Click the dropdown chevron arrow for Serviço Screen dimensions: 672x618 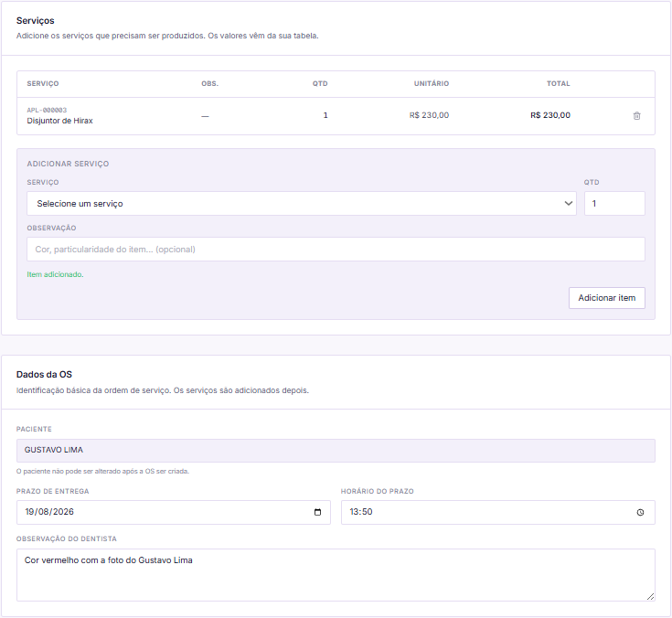pyautogui.click(x=569, y=204)
